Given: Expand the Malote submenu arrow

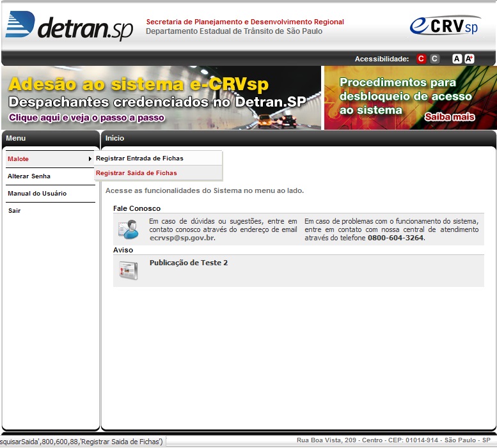Looking at the screenshot, I should [x=90, y=159].
